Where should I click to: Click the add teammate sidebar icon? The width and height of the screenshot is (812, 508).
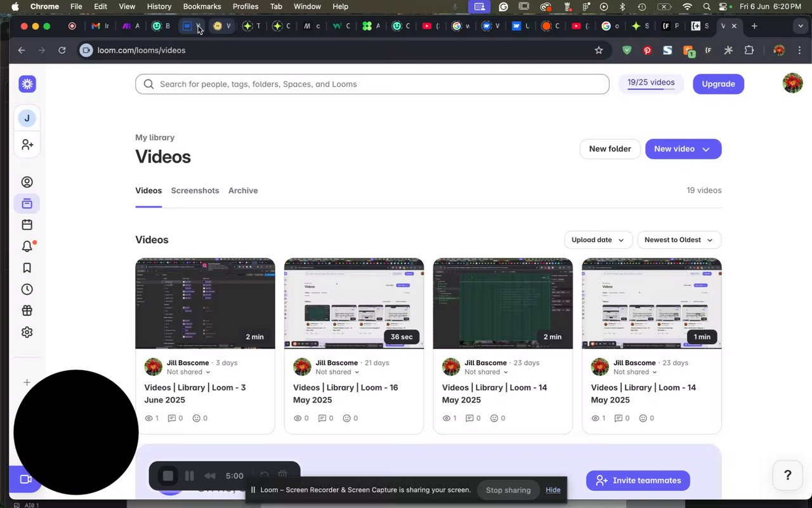coord(27,145)
